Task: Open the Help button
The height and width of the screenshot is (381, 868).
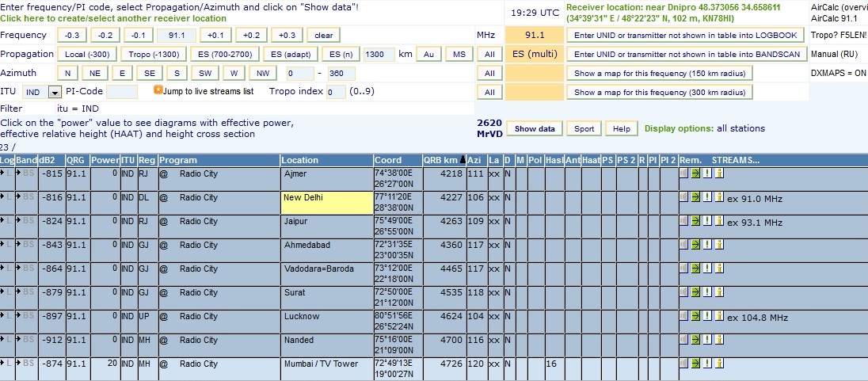Action: (x=621, y=128)
